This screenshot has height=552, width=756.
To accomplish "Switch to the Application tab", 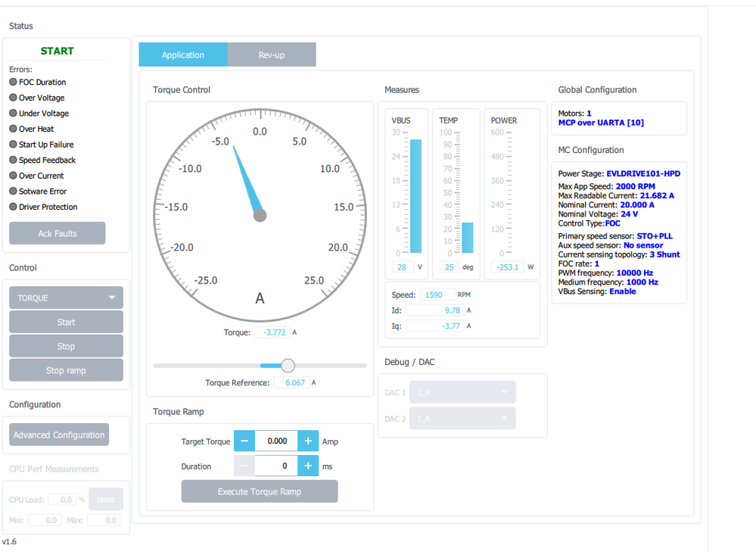I will pyautogui.click(x=183, y=55).
